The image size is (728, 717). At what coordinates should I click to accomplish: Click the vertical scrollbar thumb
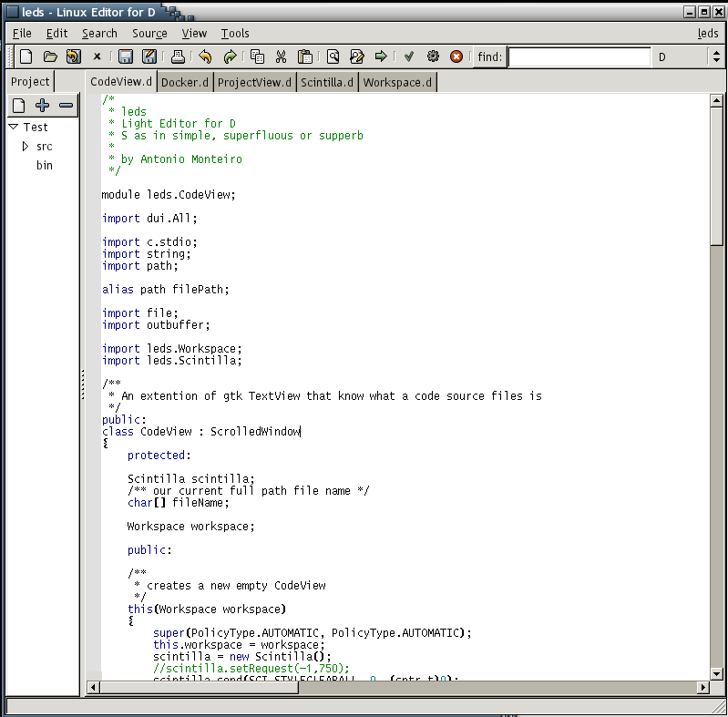click(716, 176)
